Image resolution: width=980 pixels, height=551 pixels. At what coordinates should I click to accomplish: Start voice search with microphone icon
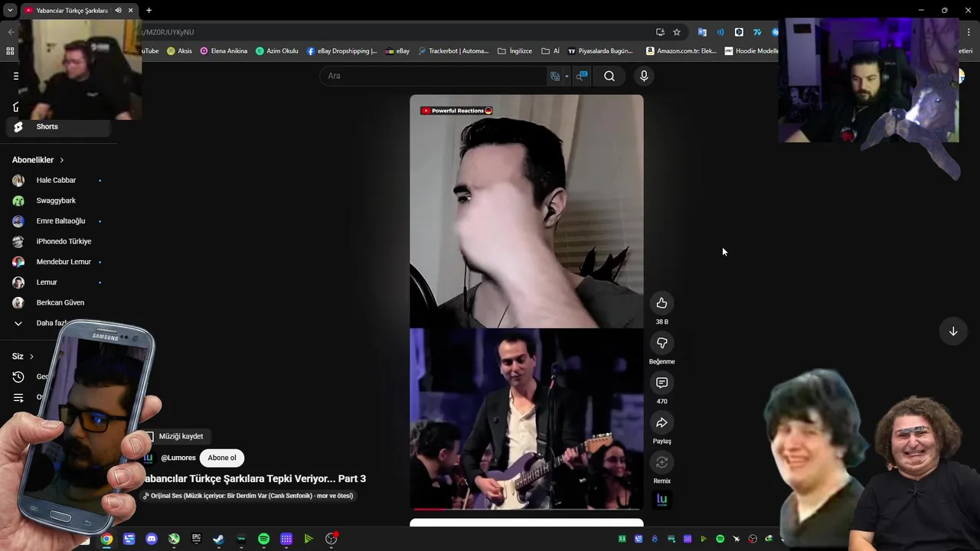pyautogui.click(x=644, y=76)
